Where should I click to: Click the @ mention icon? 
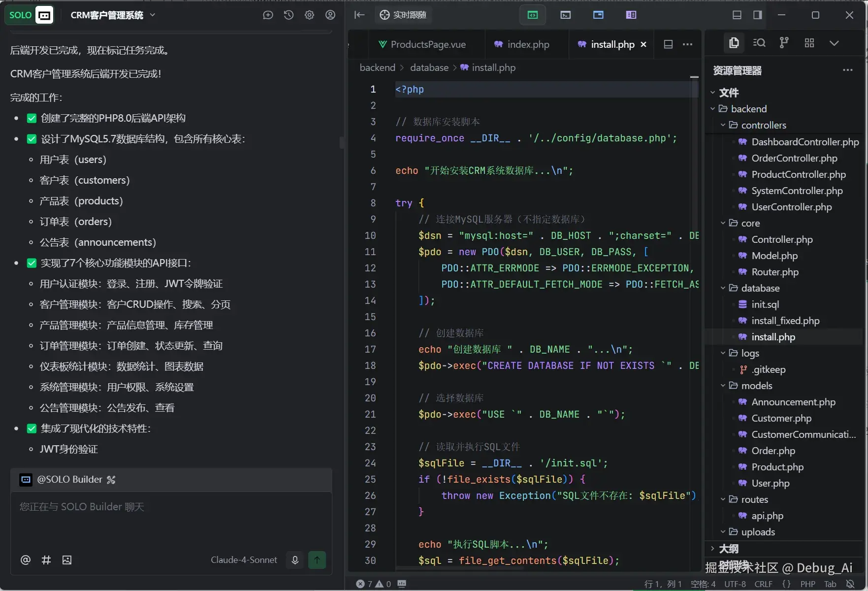(x=26, y=560)
